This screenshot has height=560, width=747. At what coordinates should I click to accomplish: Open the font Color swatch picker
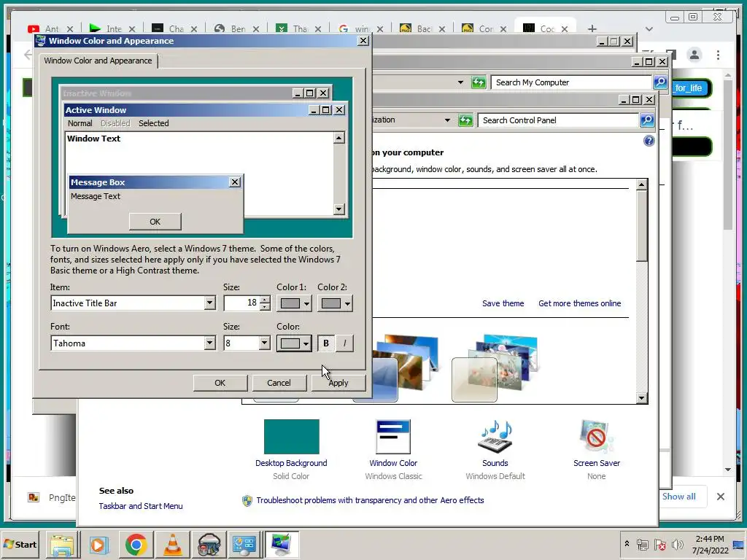coord(294,343)
